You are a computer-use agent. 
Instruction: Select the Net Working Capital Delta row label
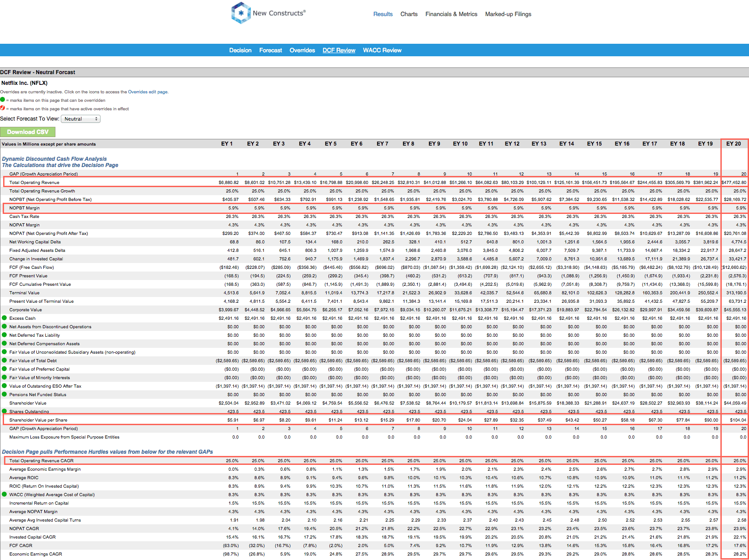coord(35,242)
